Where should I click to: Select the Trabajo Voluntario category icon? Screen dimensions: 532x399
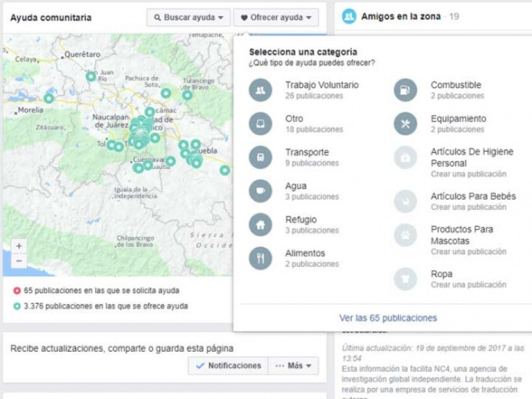coord(260,91)
